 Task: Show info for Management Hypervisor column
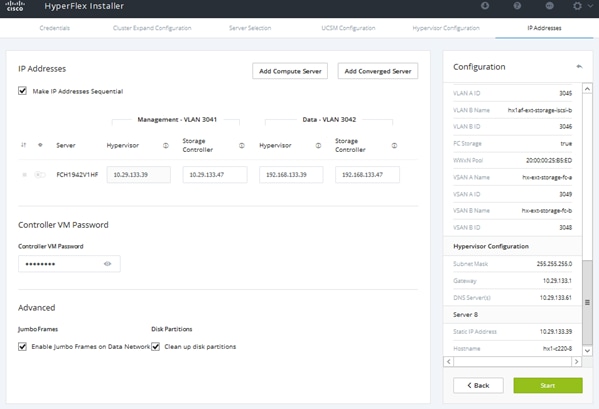point(166,145)
